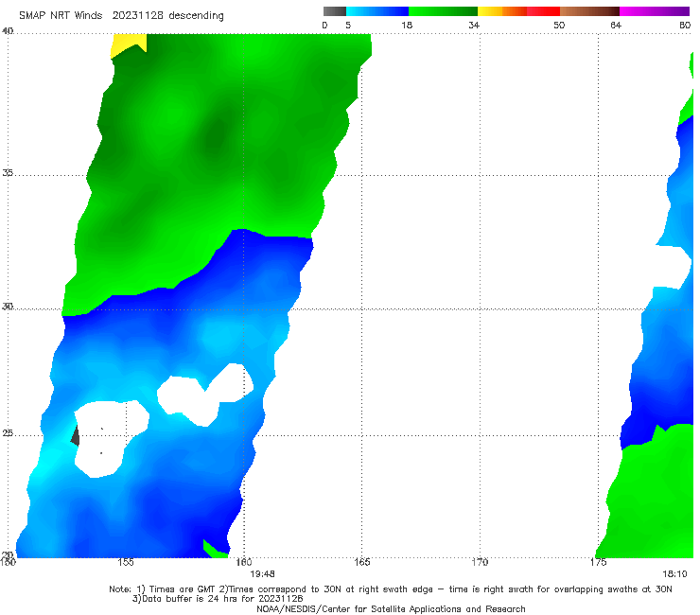The height and width of the screenshot is (615, 700).
Task: Click the "18" label under the color bar
Action: [407, 26]
